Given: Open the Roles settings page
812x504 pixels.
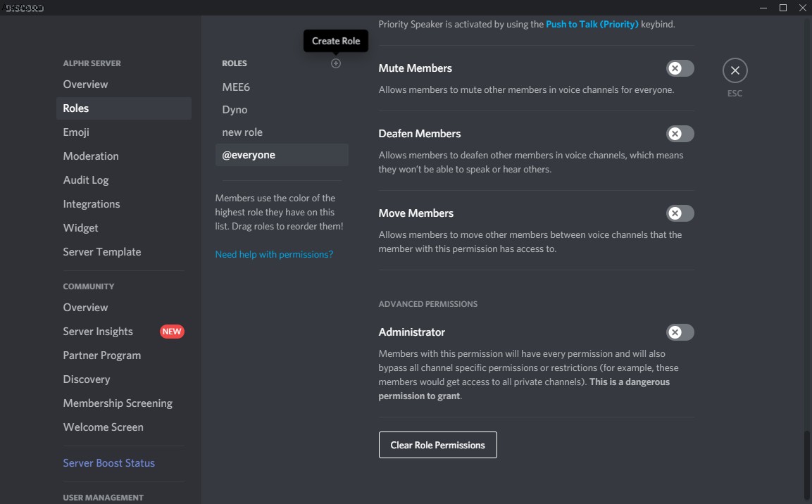Looking at the screenshot, I should 124,108.
